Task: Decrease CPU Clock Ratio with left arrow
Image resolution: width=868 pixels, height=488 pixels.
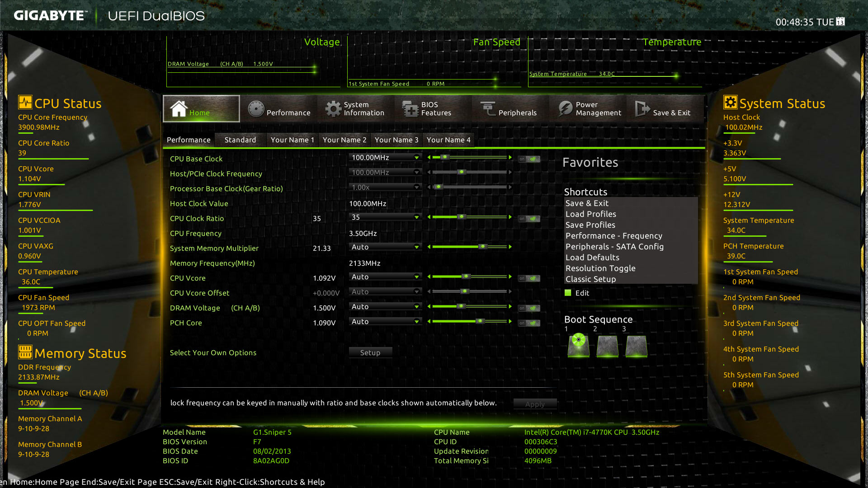Action: tap(429, 217)
